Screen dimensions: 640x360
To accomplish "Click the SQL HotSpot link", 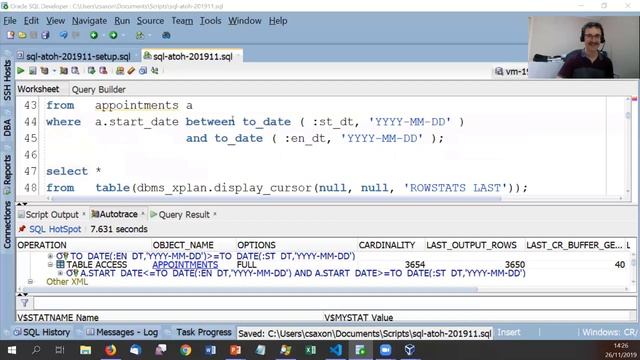I will 55,229.
